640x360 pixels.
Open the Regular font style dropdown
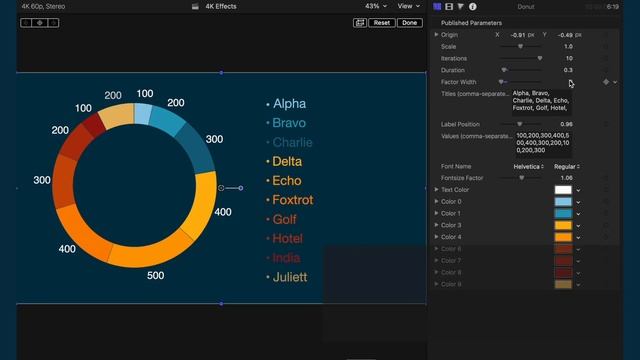tap(567, 167)
